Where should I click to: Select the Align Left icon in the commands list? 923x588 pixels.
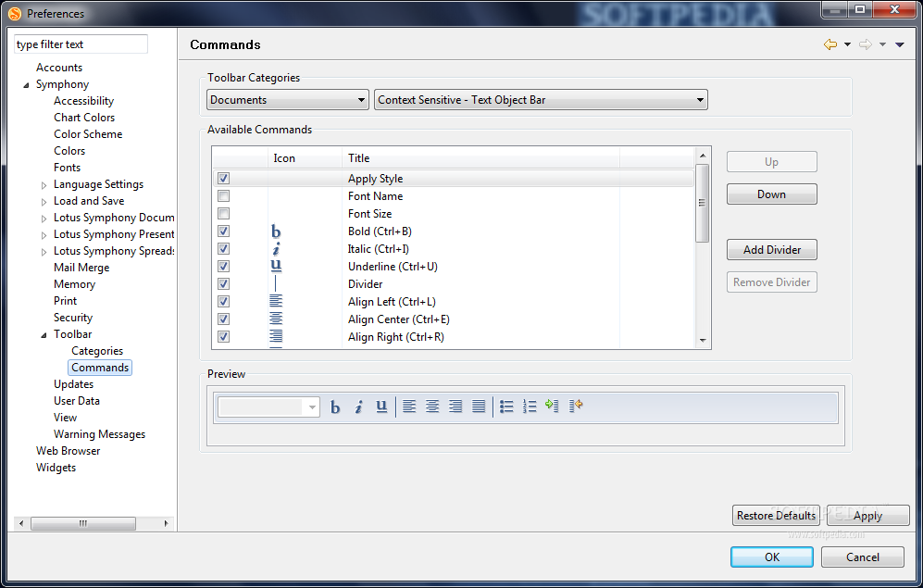point(276,301)
